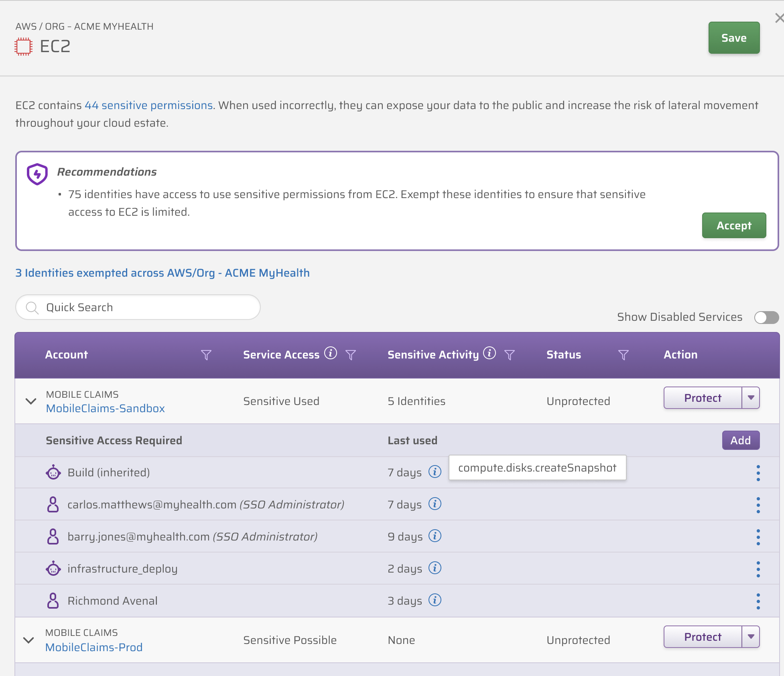Click info icon next to 9 days

pyautogui.click(x=435, y=536)
